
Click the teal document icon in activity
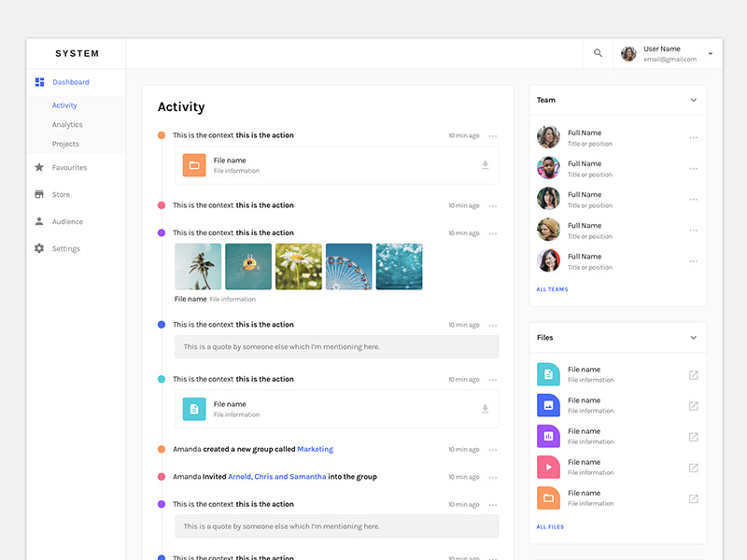[x=194, y=409]
